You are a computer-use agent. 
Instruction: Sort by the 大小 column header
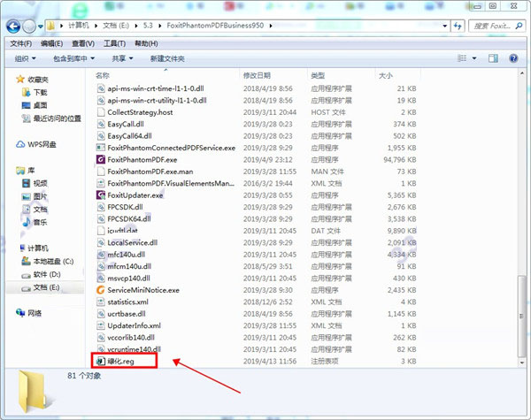(x=385, y=75)
